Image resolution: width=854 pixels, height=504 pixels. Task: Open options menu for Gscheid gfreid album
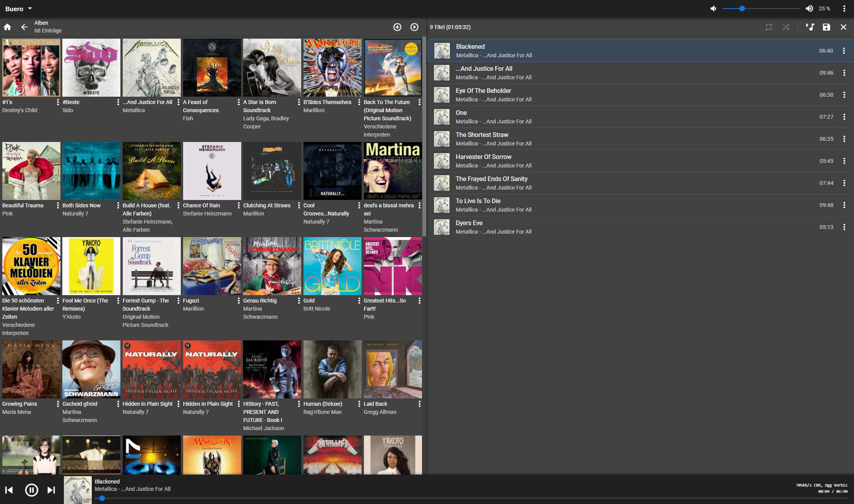(118, 404)
